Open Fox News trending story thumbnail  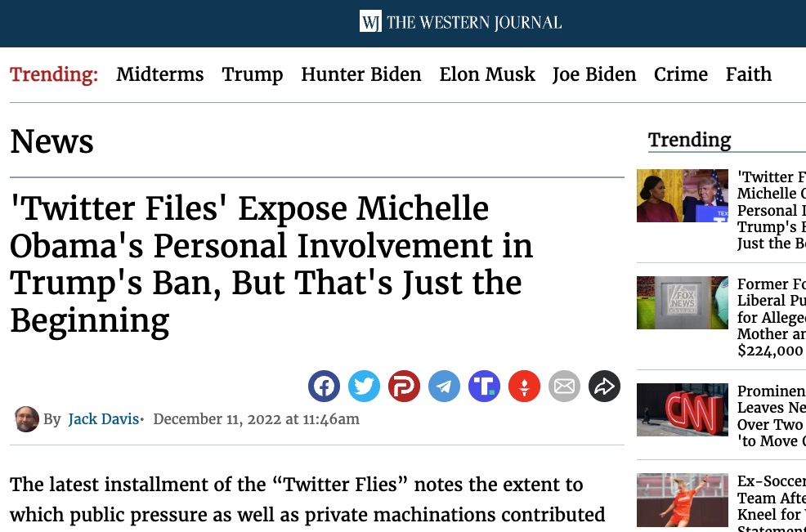(683, 302)
